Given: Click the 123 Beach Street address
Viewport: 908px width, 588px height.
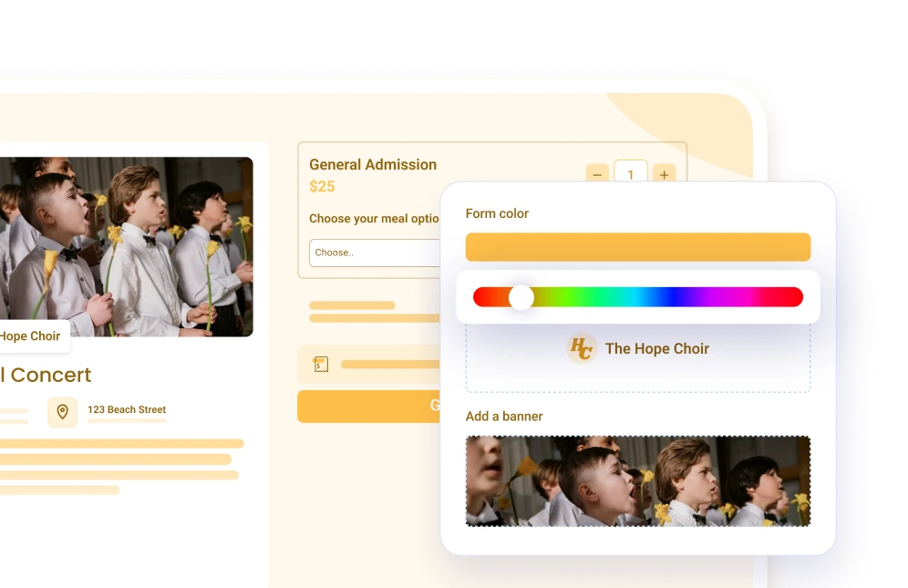Looking at the screenshot, I should click(127, 409).
